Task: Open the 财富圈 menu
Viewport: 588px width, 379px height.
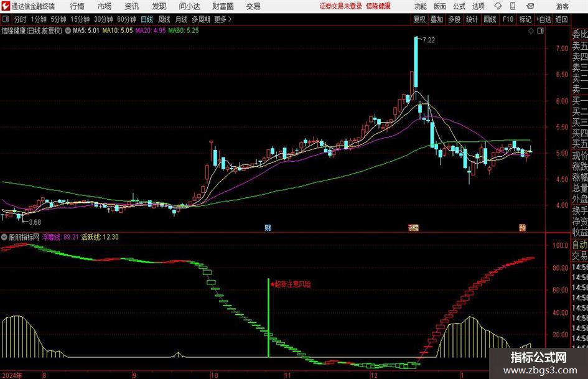Action: (223, 6)
